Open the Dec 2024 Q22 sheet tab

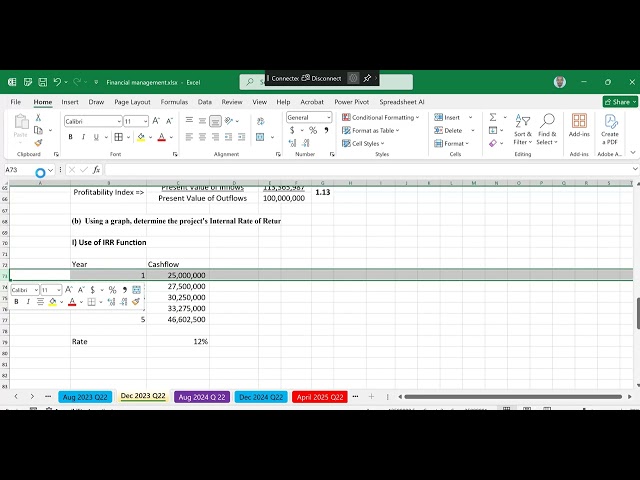click(x=261, y=397)
